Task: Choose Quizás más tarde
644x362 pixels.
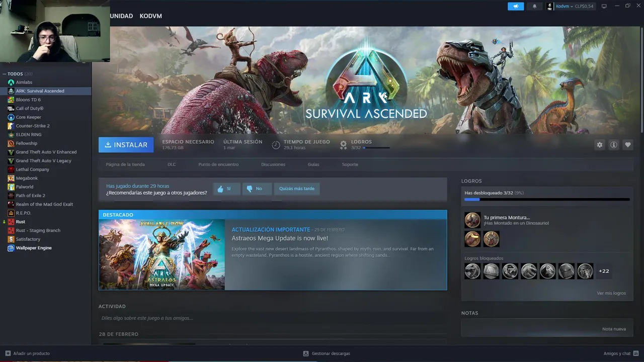Action: (297, 189)
